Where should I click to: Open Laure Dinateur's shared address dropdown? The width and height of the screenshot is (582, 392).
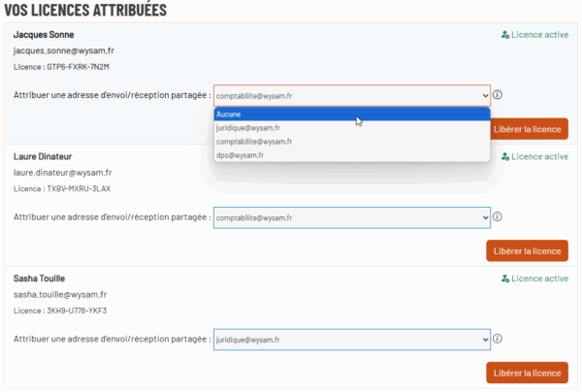[x=352, y=217]
